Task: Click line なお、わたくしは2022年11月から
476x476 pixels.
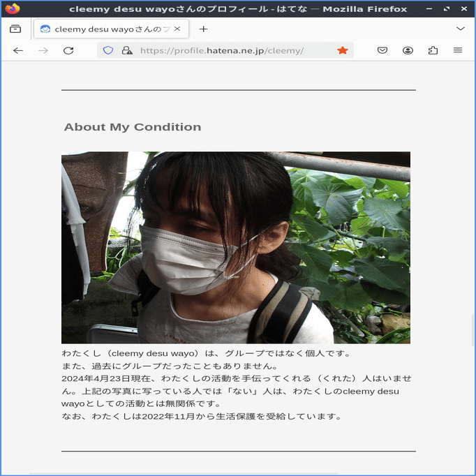Action: click(x=202, y=416)
